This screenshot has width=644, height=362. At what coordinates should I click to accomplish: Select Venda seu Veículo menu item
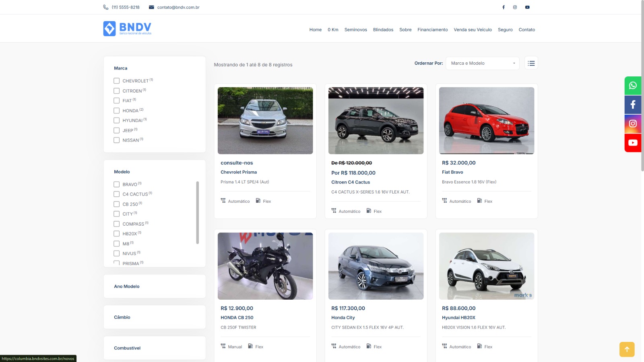click(x=473, y=30)
